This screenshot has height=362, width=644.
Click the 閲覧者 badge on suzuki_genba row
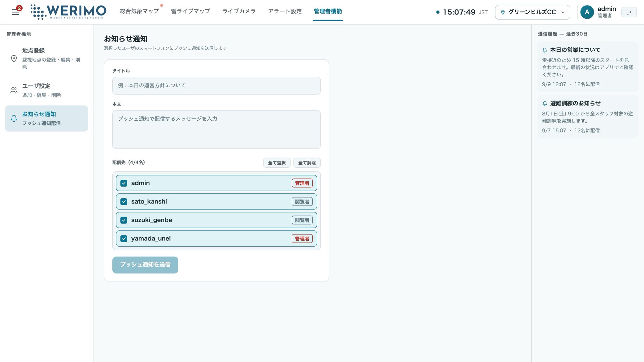(302, 220)
